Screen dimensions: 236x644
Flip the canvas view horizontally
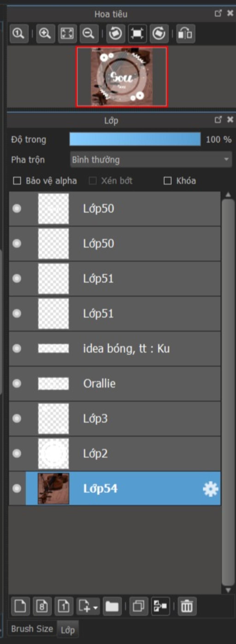coord(186,33)
